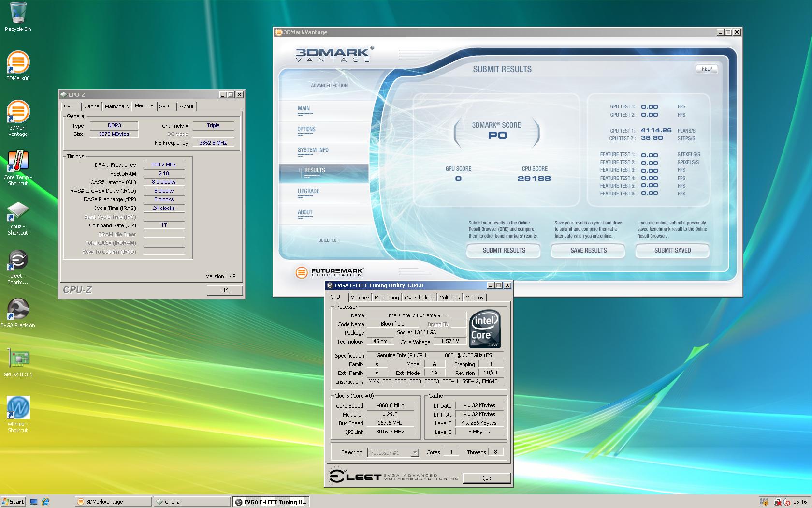Click CPU-Z title bar icon
Image resolution: width=812 pixels, height=508 pixels.
[63, 95]
